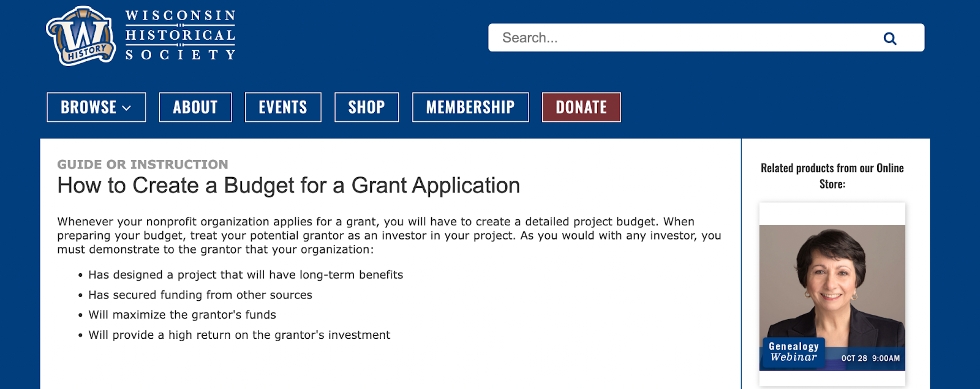980x389 pixels.
Task: Click the WISCONSIN HISTORICAL SOCIETY wordmark
Action: [x=179, y=34]
